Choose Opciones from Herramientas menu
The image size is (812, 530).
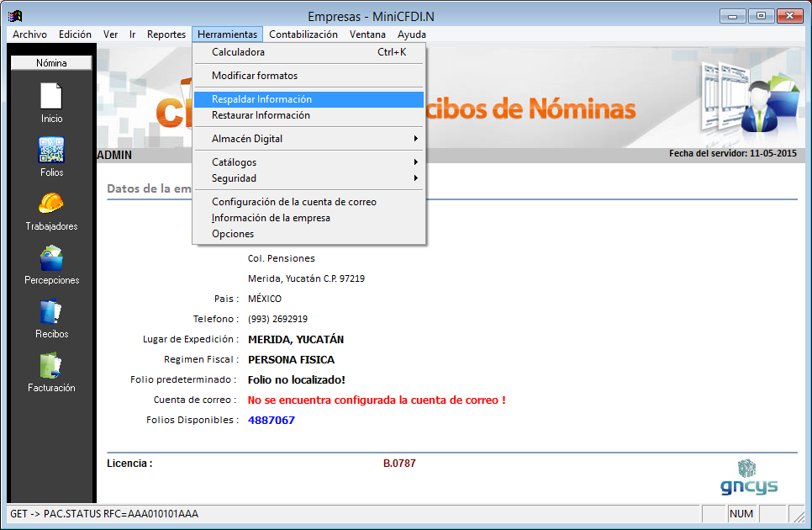(x=309, y=234)
